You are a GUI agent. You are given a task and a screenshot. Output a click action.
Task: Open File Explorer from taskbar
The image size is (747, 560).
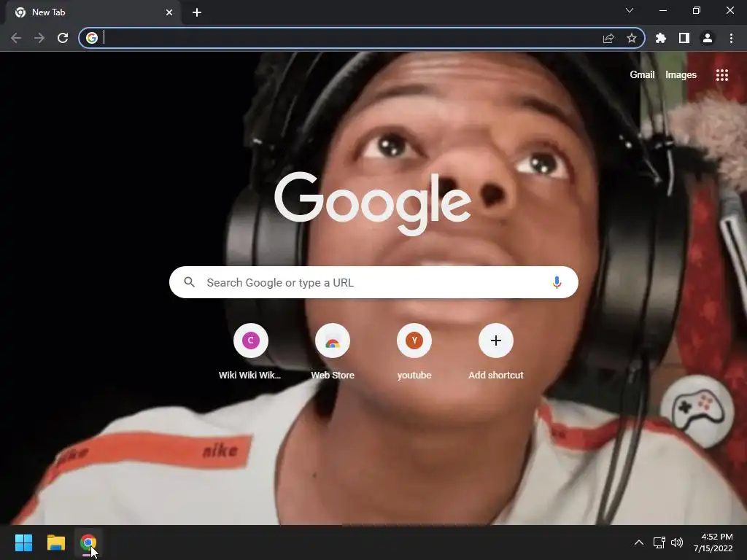[55, 542]
